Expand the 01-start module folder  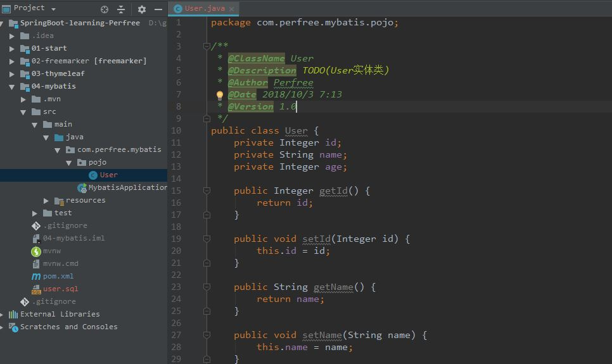coord(12,48)
